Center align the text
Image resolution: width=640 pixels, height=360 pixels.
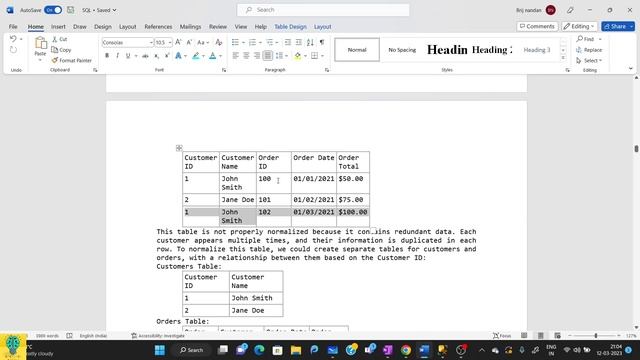click(x=246, y=56)
